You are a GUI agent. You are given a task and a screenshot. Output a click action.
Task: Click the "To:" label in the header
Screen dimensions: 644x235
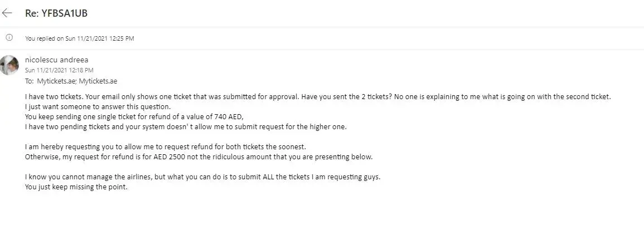tap(30, 81)
